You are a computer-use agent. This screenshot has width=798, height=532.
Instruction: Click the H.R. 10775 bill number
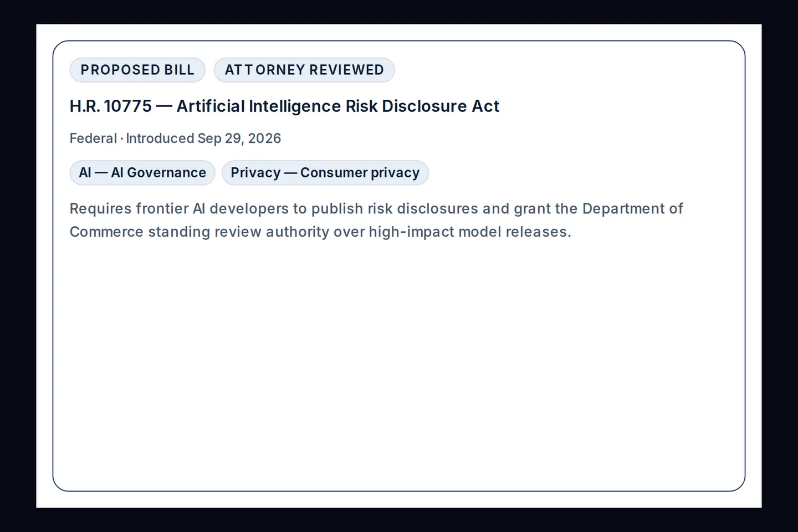pyautogui.click(x=111, y=106)
